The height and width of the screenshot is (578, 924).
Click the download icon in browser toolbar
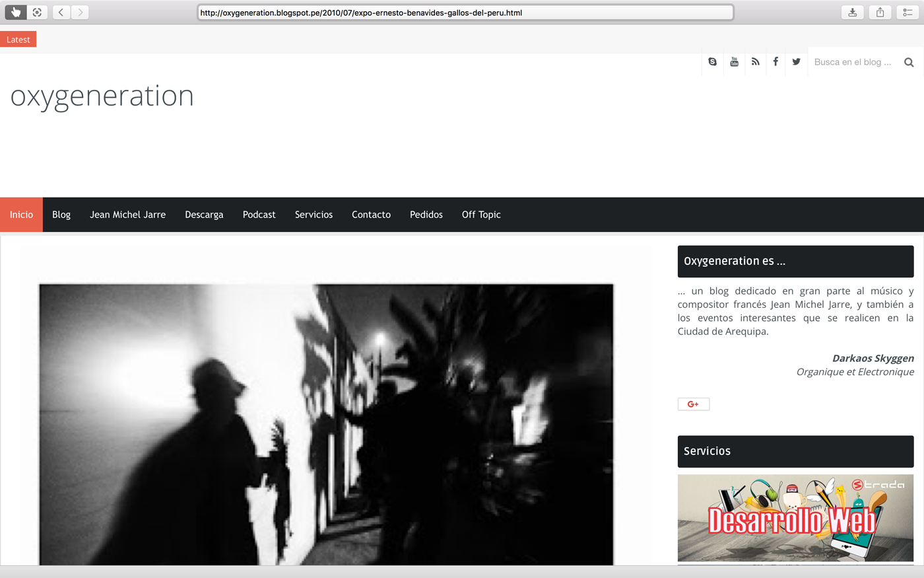tap(853, 12)
